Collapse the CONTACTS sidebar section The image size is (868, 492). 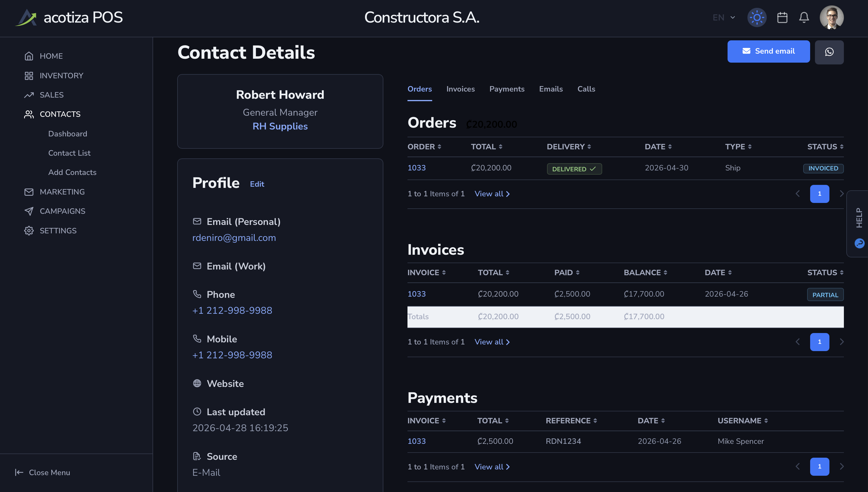52,114
